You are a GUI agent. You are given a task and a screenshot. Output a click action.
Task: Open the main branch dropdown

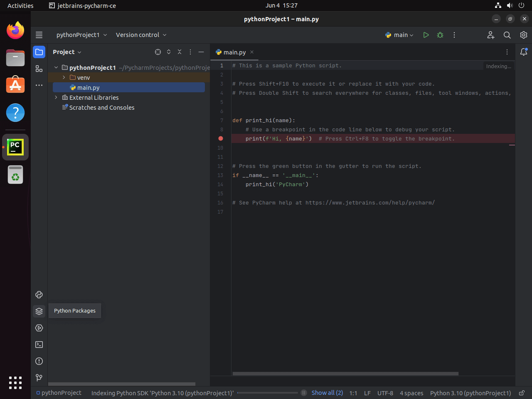click(x=399, y=35)
